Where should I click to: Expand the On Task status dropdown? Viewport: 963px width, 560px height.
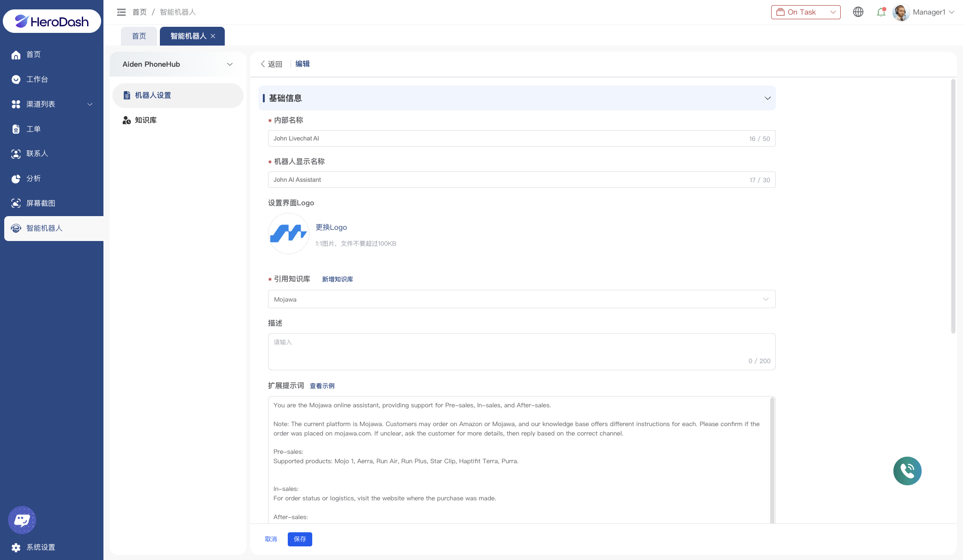[805, 12]
